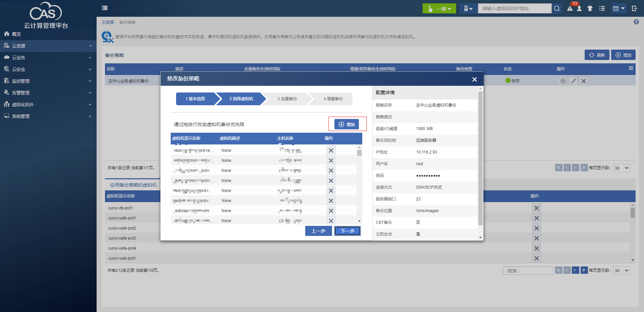Expand the 告警管理 sidebar menu

(x=48, y=93)
